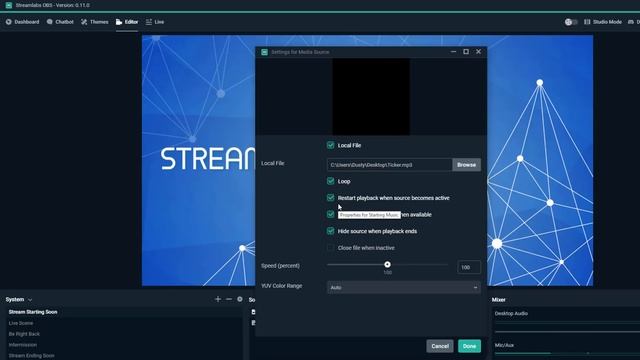Minimize the Media Source settings dialog
This screenshot has width=640, height=360.
[453, 51]
